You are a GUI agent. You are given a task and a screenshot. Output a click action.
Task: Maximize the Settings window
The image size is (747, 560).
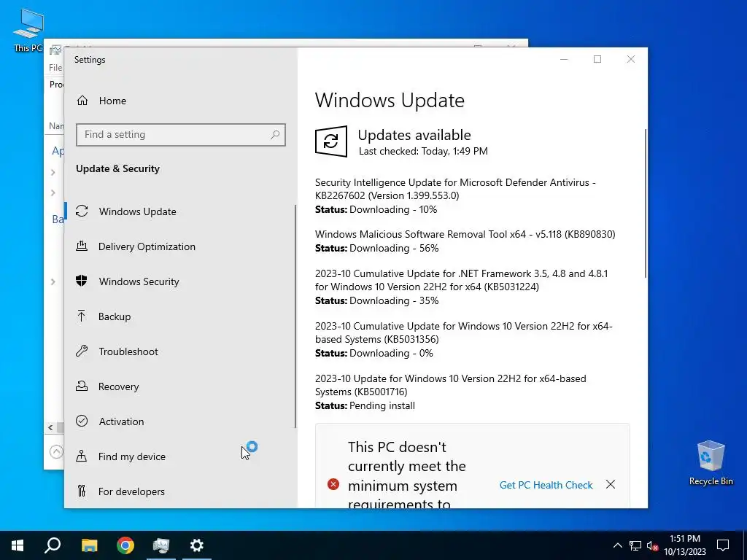point(597,59)
